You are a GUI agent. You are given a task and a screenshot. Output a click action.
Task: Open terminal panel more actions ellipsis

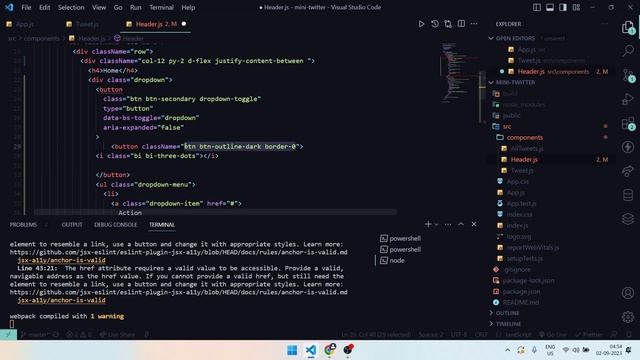click(x=448, y=224)
